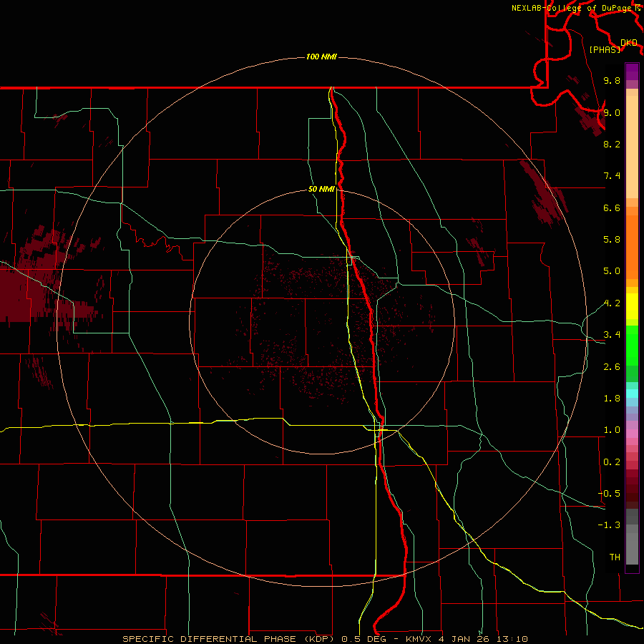Click the 1.8 value on the color scale
This screenshot has height=644, width=644.
(x=612, y=399)
